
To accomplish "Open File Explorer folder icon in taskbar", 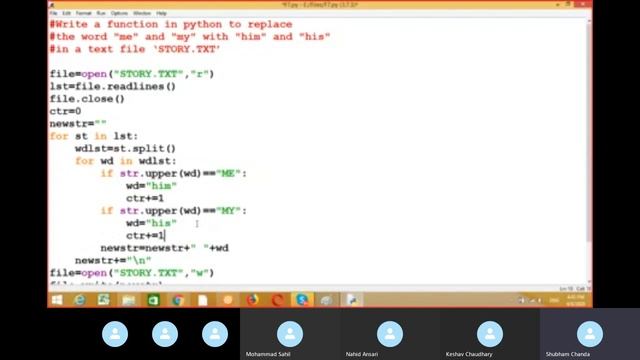I will [x=129, y=300].
